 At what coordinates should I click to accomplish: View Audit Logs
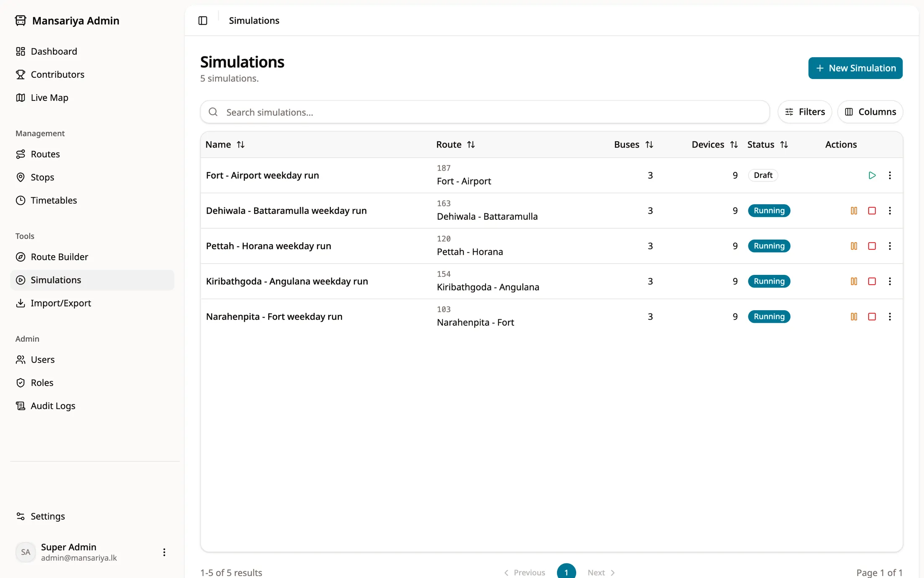[x=92, y=406]
